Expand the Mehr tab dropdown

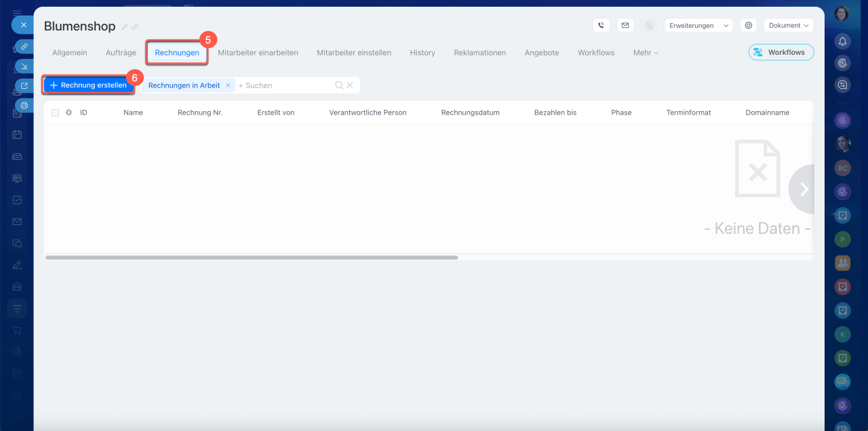pyautogui.click(x=645, y=52)
